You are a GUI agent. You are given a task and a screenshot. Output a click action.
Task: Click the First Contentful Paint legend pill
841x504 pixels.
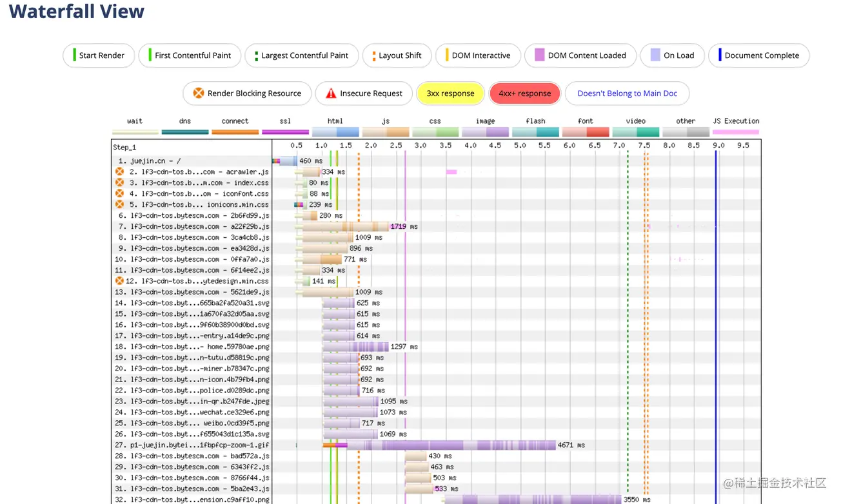[x=190, y=55]
